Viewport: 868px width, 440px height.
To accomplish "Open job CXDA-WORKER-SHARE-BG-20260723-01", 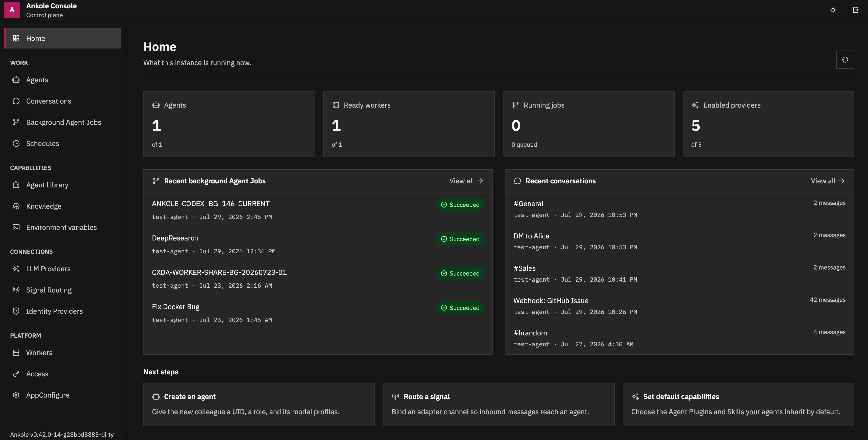I will pyautogui.click(x=318, y=279).
